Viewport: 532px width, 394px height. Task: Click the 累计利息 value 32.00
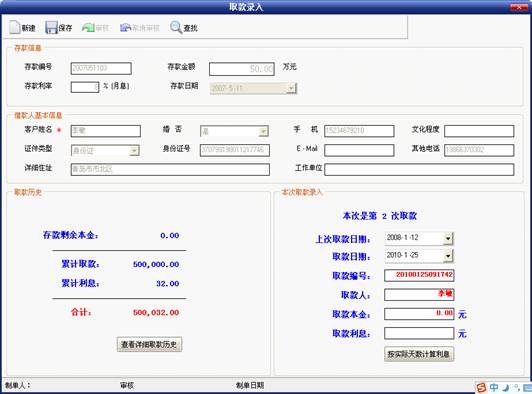[168, 284]
